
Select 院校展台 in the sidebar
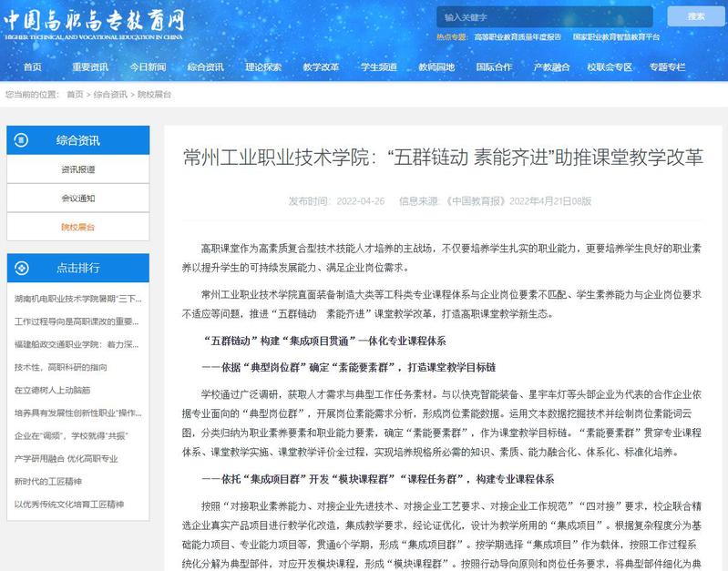click(78, 227)
